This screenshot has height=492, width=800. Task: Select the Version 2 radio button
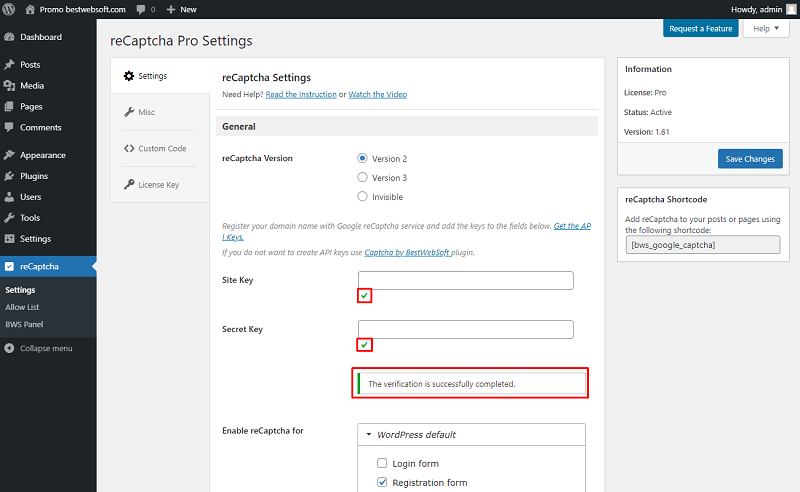[x=362, y=158]
